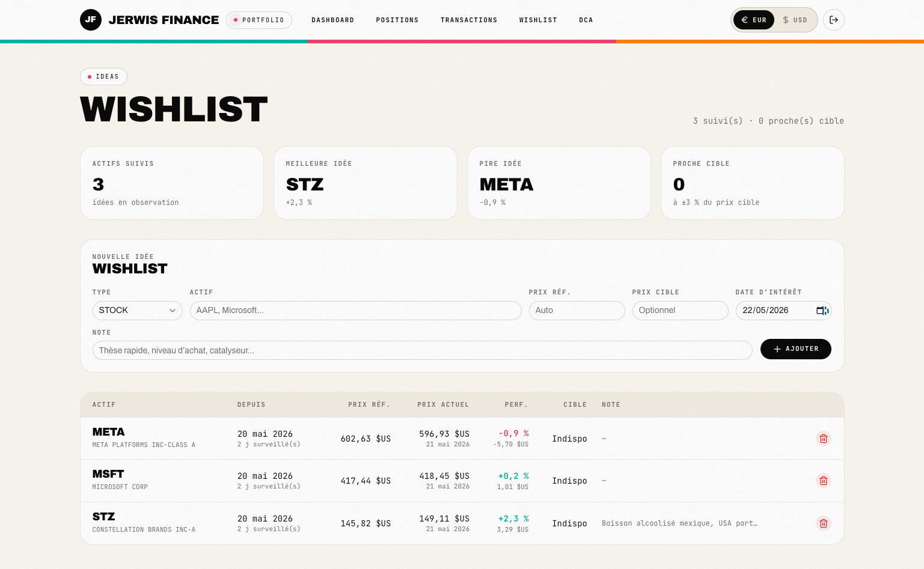This screenshot has width=924, height=569.
Task: Click the Meilleure idée STZ card
Action: (x=366, y=183)
